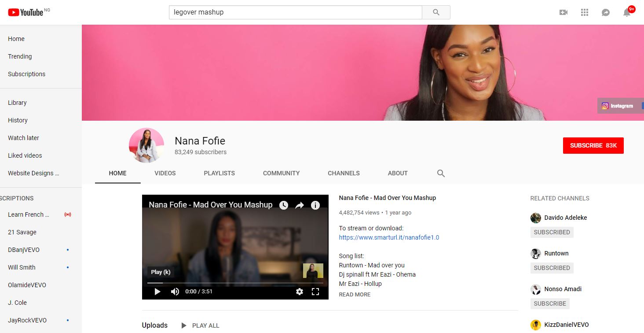The width and height of the screenshot is (644, 333).
Task: Open the smarturl.it/nanafofie1.0 link
Action: coord(389,237)
